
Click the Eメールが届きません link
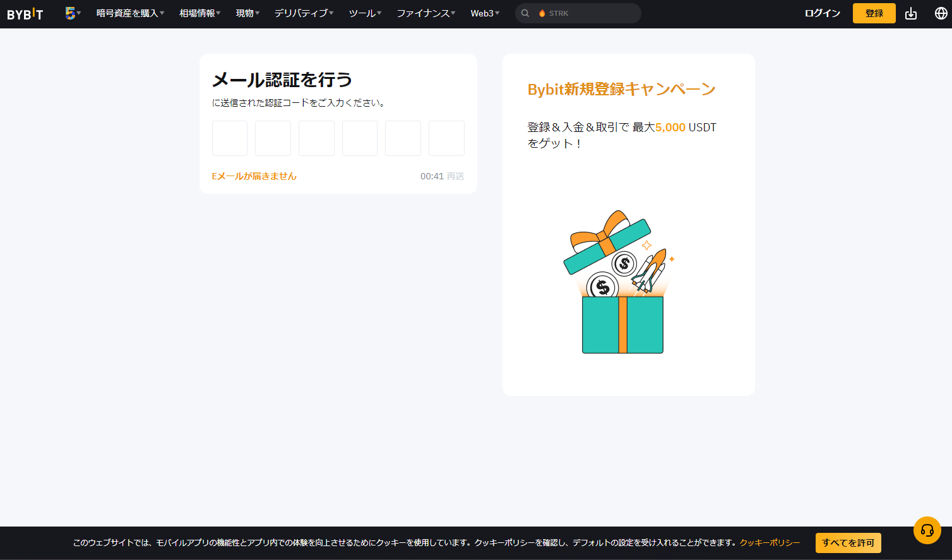coord(254,176)
